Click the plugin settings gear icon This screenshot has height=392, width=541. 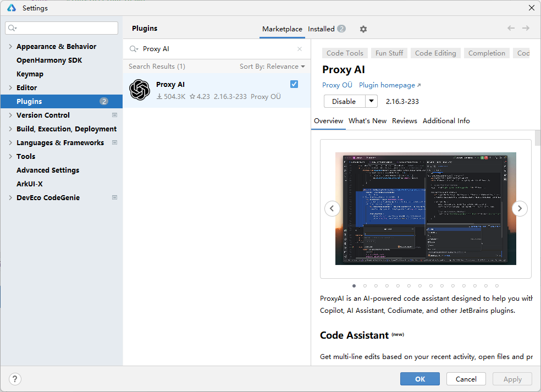[x=363, y=29]
